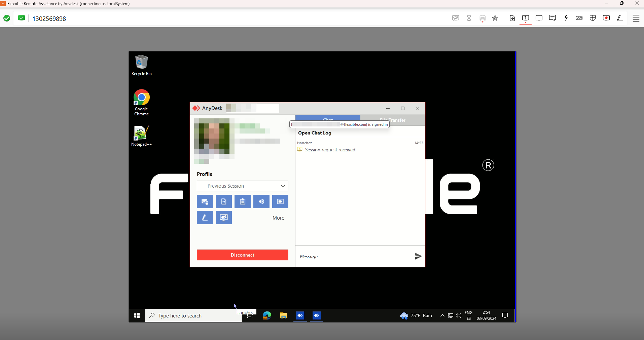Click More permissions link
The height and width of the screenshot is (340, 644).
278,218
